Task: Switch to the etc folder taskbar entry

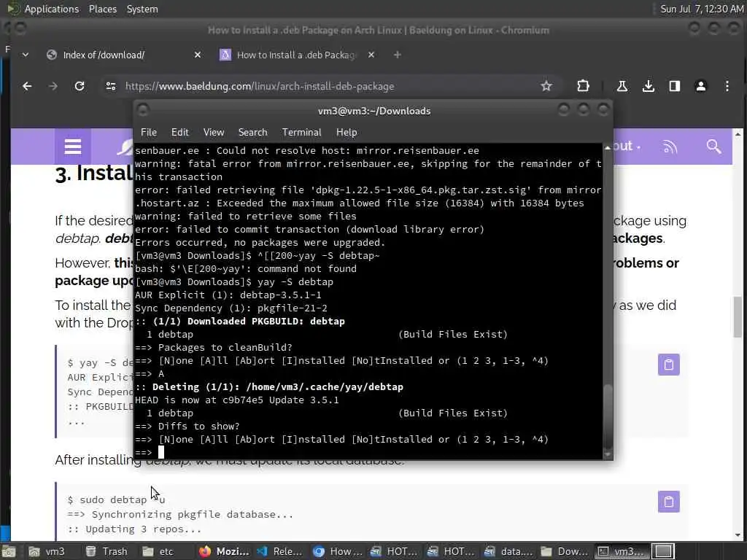Action: [160, 551]
